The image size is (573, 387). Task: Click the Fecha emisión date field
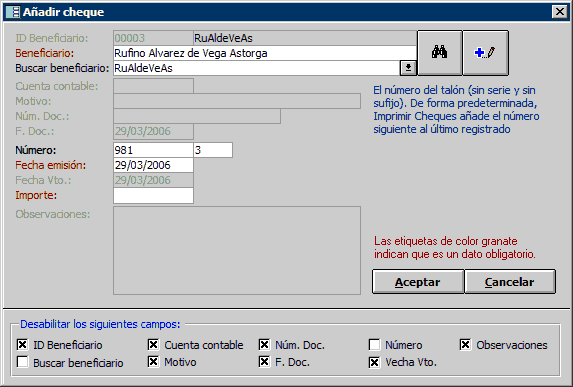click(x=153, y=165)
